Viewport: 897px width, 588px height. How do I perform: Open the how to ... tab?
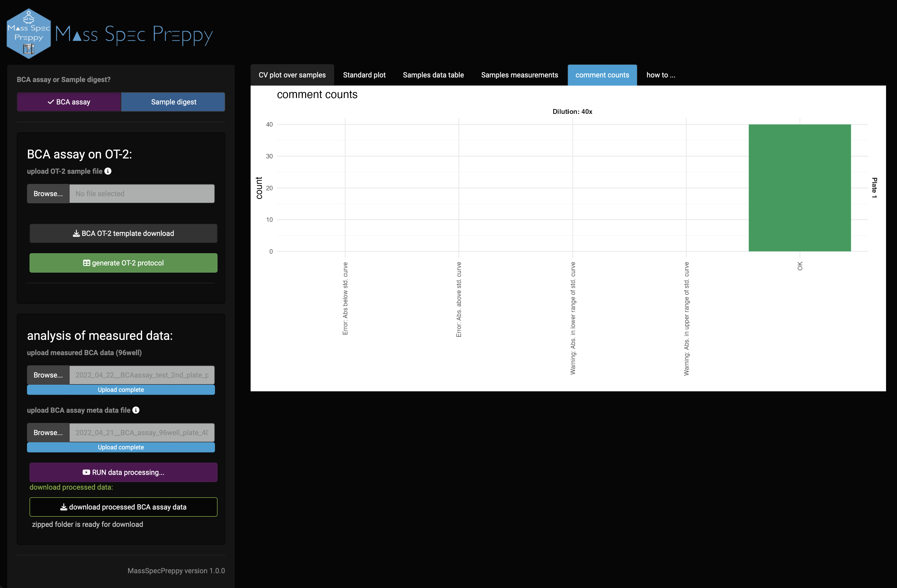(660, 75)
